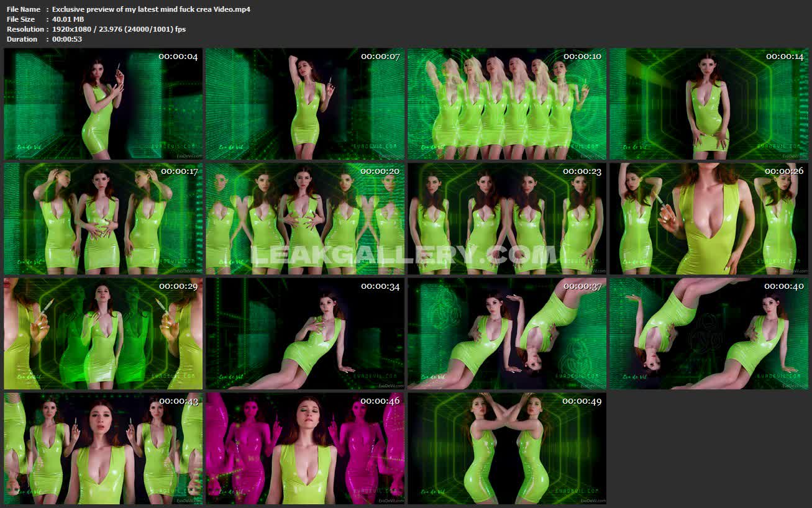Click the frame stamped 00:00:20
812x508 pixels.
coord(305,219)
